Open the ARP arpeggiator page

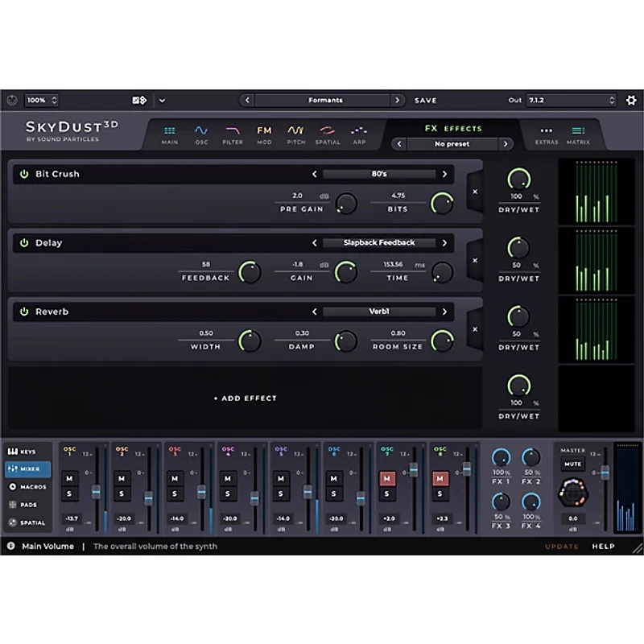point(359,132)
